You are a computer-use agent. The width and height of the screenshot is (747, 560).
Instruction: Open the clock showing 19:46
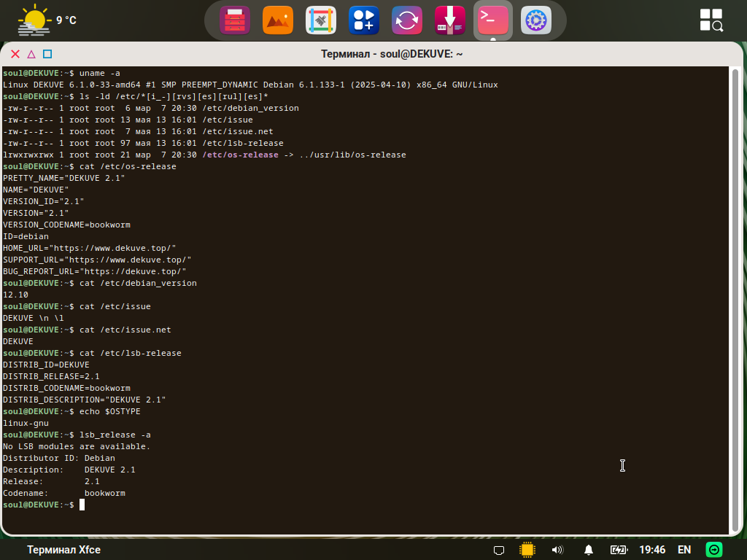pos(652,550)
